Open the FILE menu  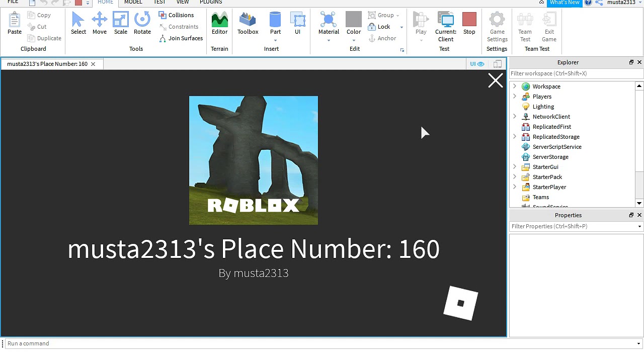pos(13,2)
